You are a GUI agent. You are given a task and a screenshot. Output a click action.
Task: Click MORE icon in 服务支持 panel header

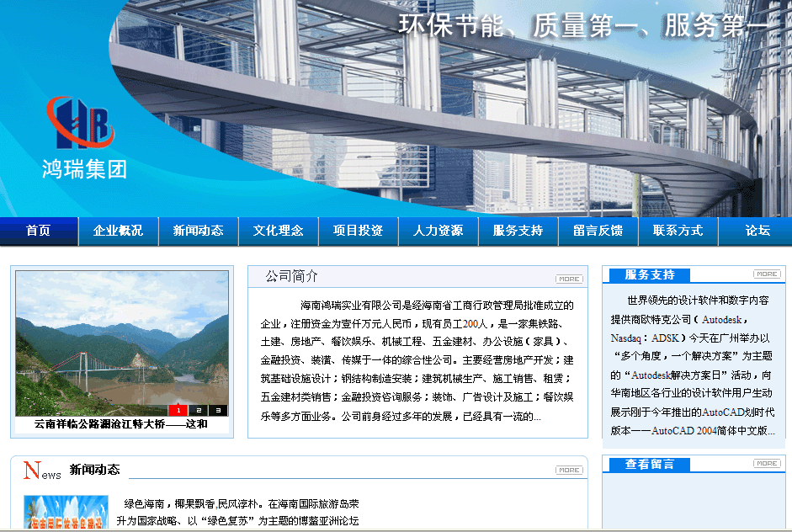coord(767,274)
